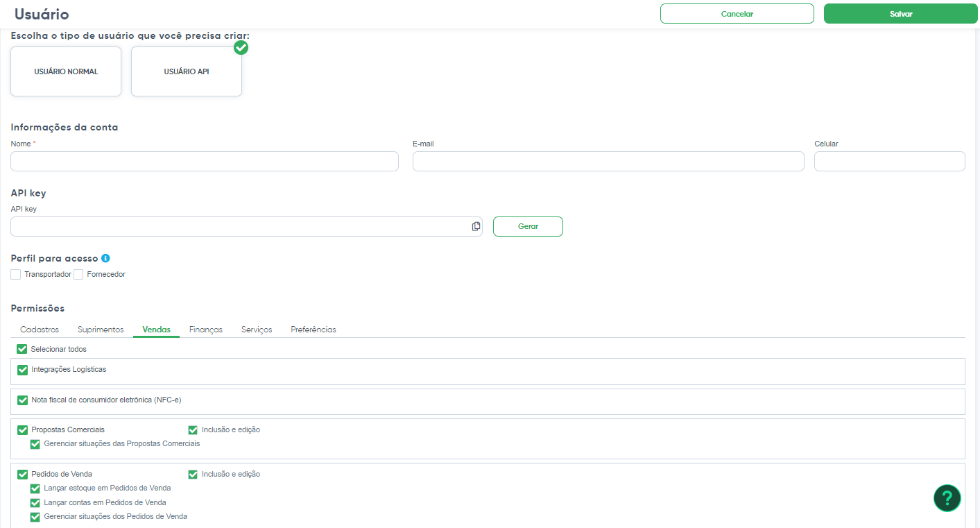Click the copy API key icon

[476, 227]
